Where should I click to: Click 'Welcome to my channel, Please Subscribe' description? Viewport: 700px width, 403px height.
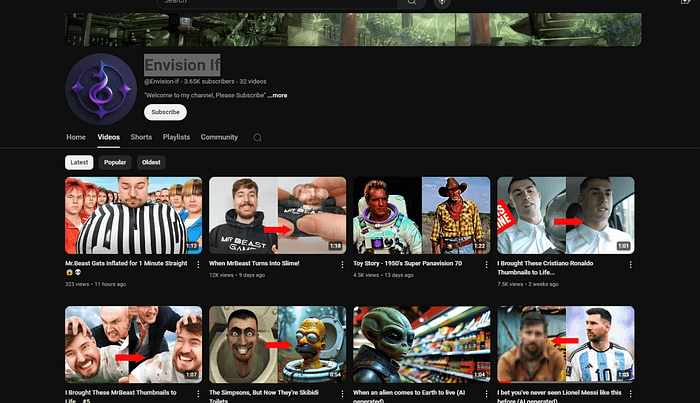pos(205,96)
